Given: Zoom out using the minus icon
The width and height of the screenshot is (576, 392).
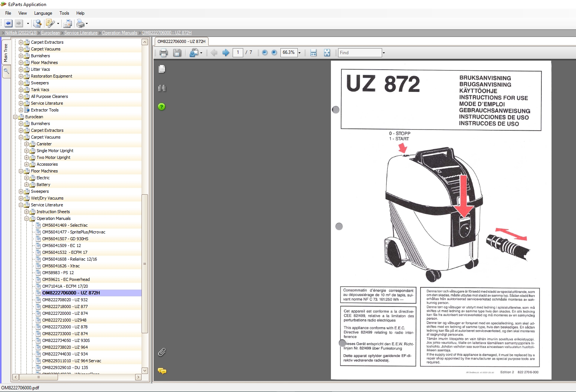Looking at the screenshot, I should coord(265,53).
